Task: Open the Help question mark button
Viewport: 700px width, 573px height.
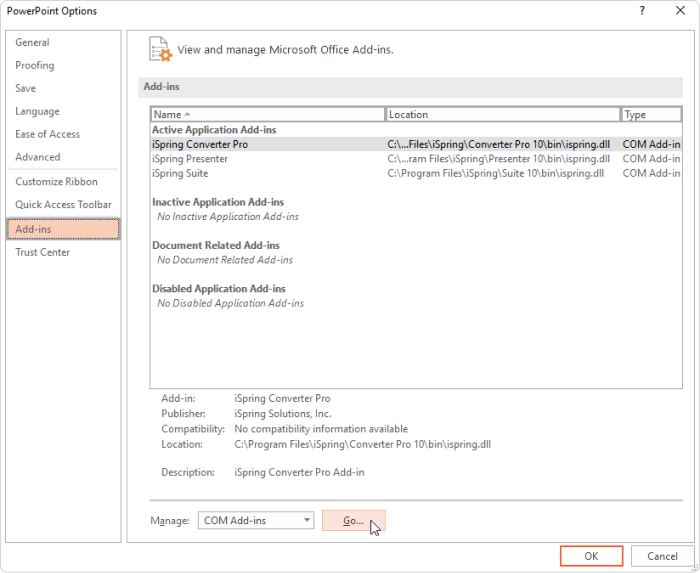Action: (x=642, y=11)
